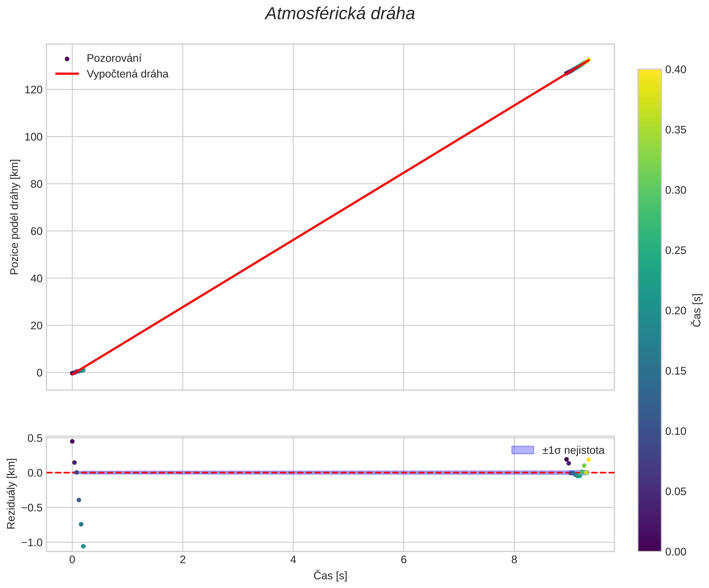Click the blue ±1σ nejistota legend patch
This screenshot has width=709, height=588.
coord(522,450)
